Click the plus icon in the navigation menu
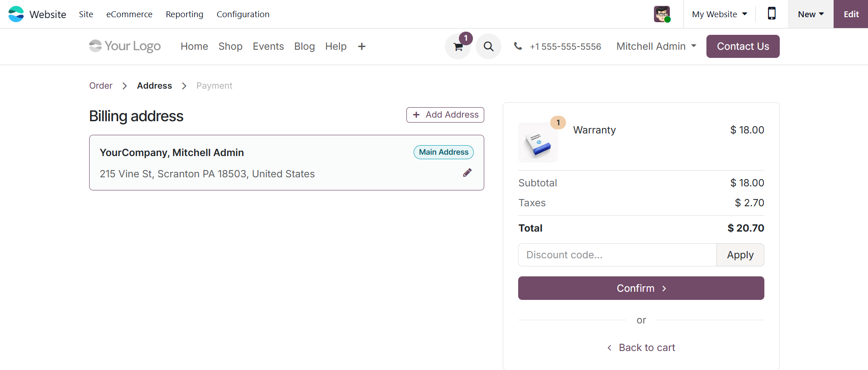Screen dimensions: 868x370 click(362, 47)
